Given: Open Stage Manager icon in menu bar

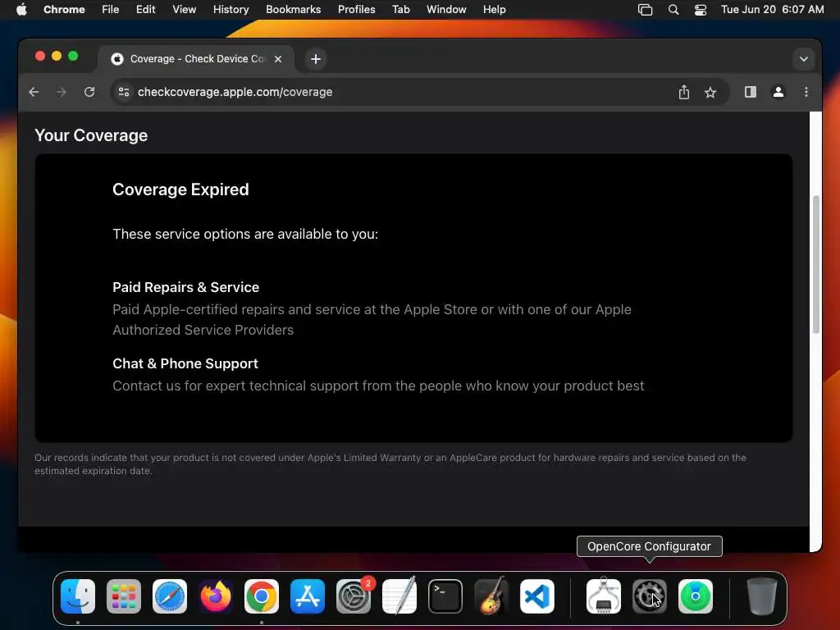Looking at the screenshot, I should click(x=645, y=10).
